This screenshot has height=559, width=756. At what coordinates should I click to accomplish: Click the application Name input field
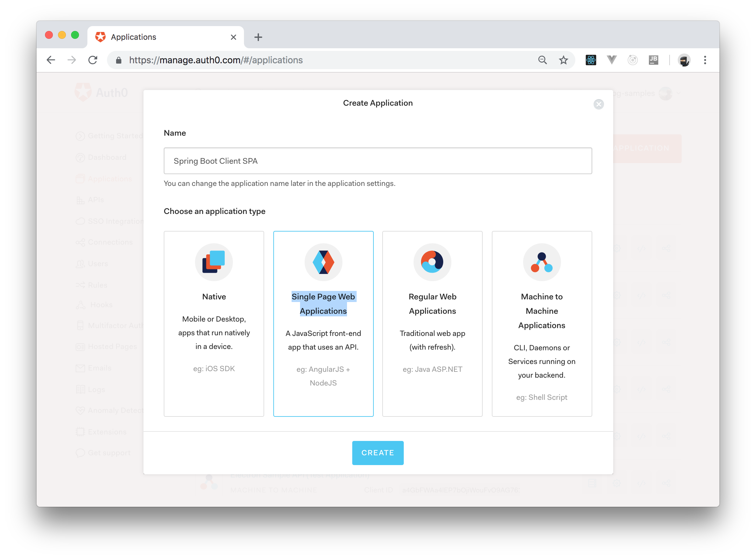(378, 161)
